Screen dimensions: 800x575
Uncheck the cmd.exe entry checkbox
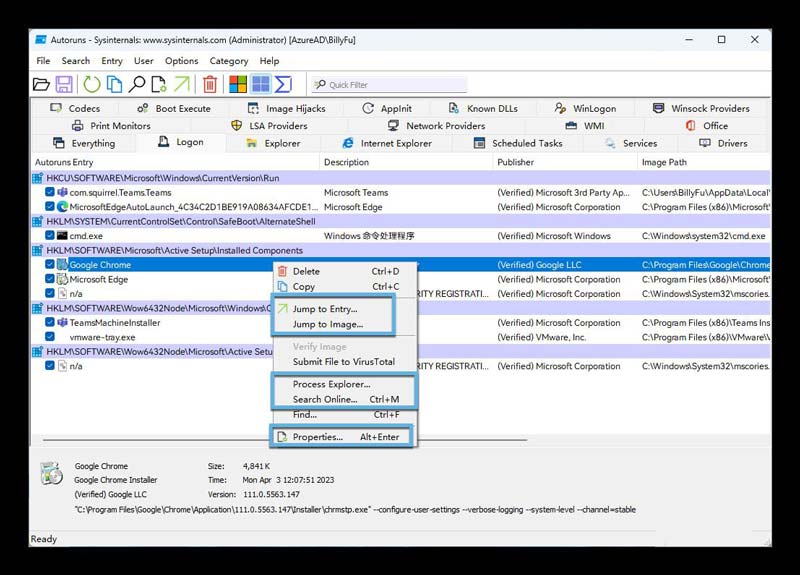(49, 236)
